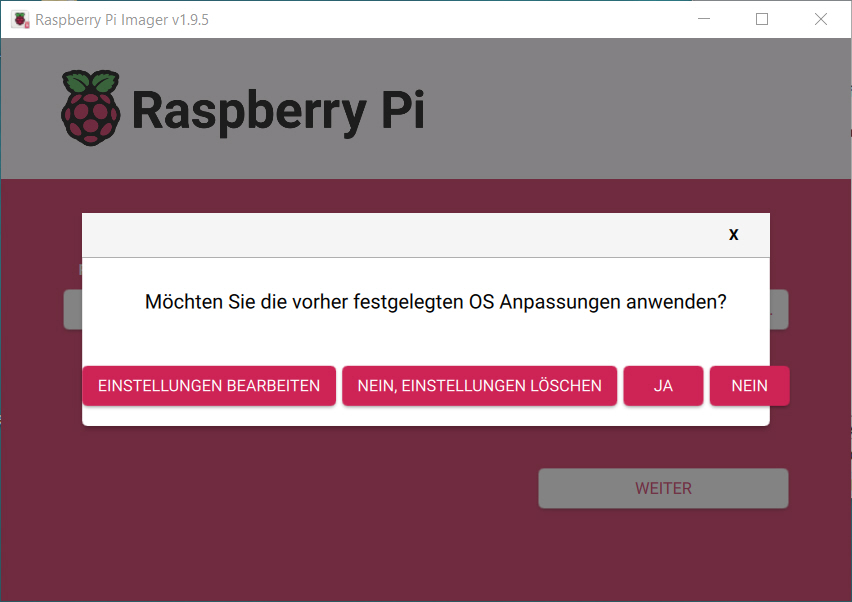Screen dimensions: 852x602
Task: Minimize the Raspberry Pi Imager window
Action: (704, 19)
